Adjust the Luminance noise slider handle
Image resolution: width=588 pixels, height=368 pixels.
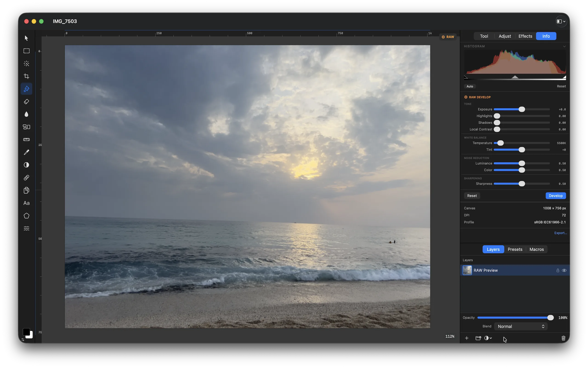click(x=521, y=163)
